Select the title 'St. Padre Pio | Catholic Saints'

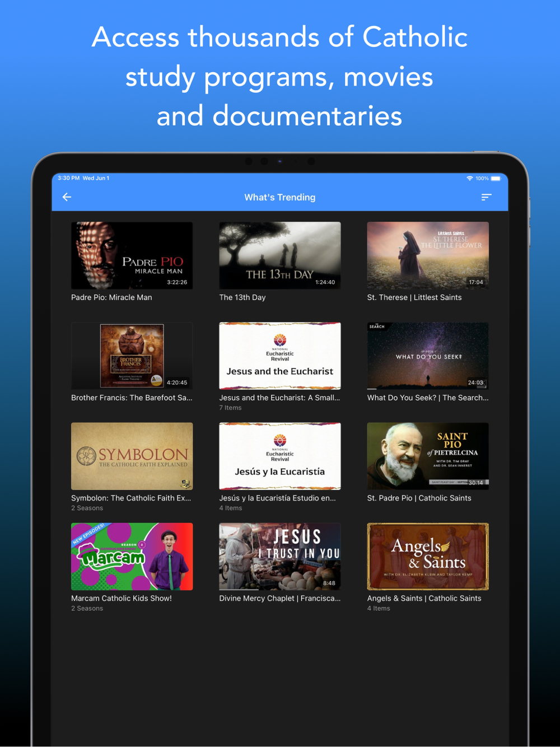coord(419,498)
